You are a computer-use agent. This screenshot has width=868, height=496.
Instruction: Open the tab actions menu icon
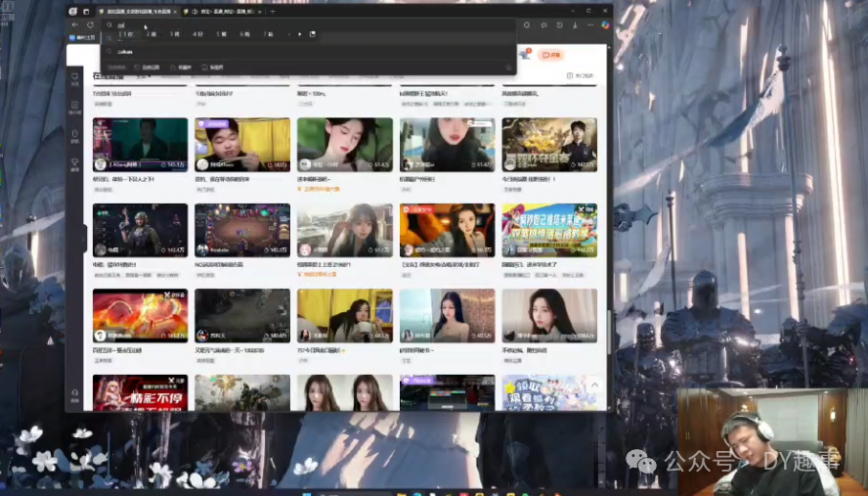(86, 11)
